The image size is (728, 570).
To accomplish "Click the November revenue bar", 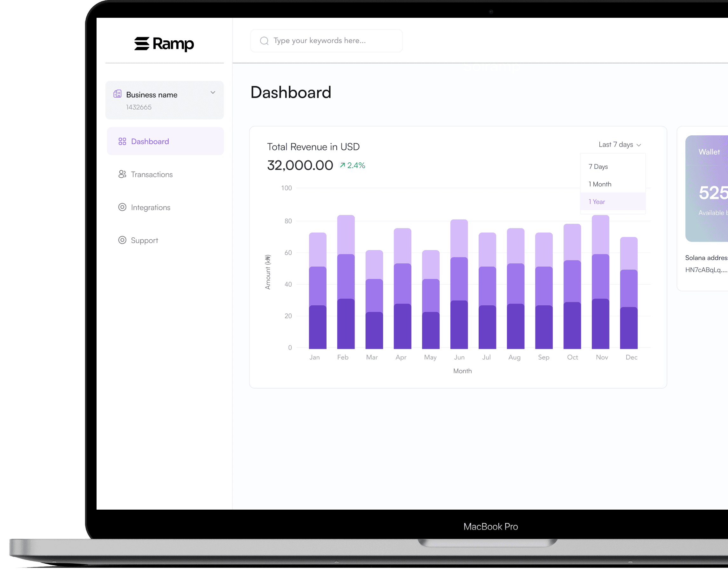I will pyautogui.click(x=600, y=282).
